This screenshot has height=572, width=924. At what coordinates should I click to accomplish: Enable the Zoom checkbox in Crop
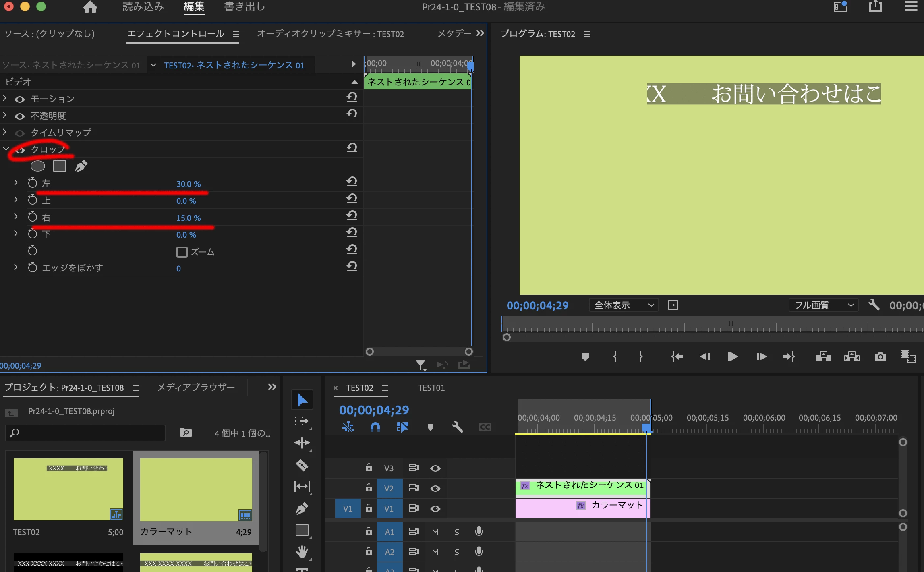click(182, 252)
